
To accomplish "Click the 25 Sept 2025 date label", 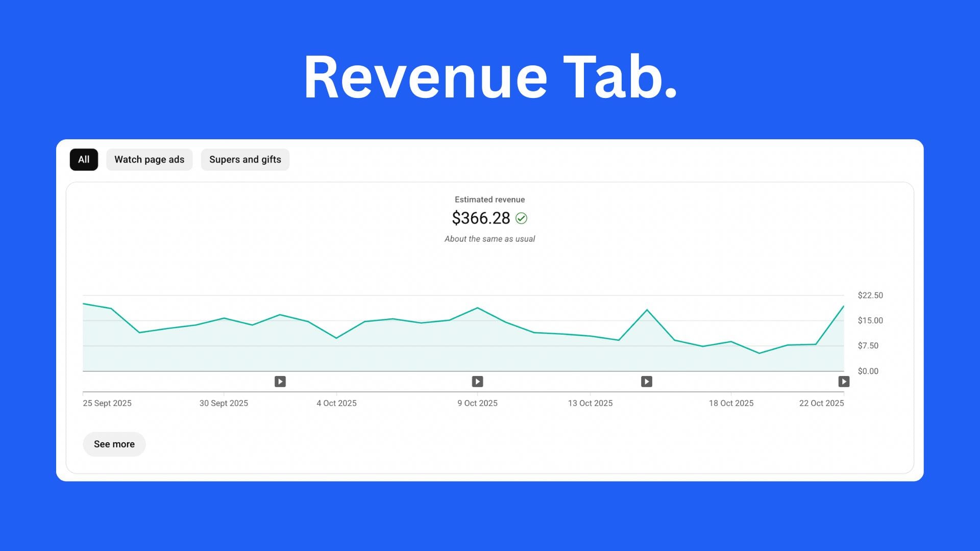I will tap(107, 403).
